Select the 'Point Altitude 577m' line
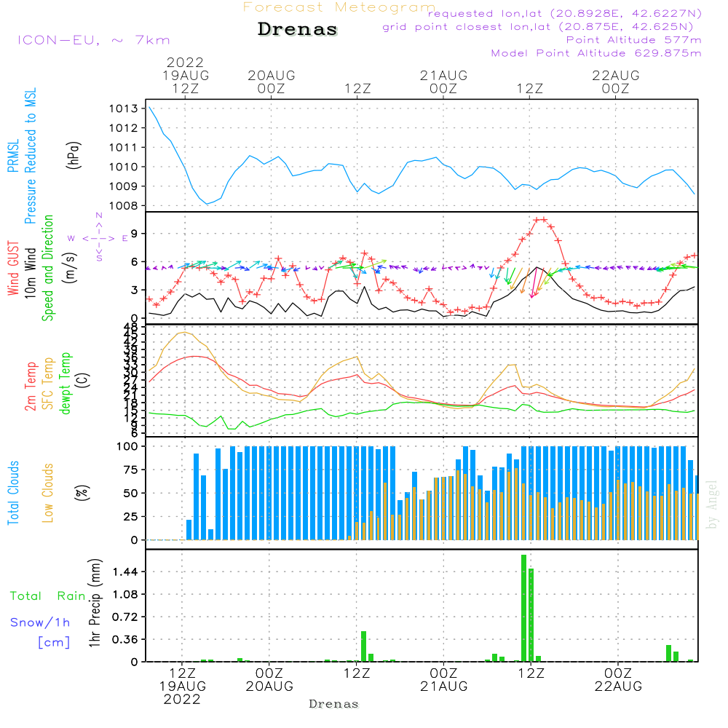Image resolution: width=728 pixels, height=728 pixels. (634, 40)
